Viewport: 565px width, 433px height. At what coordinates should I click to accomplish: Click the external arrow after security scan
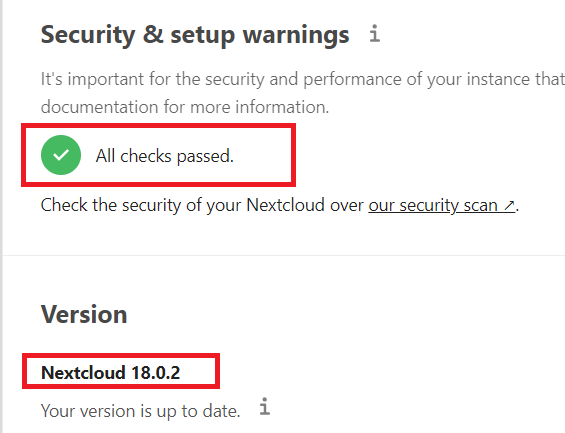tap(509, 206)
